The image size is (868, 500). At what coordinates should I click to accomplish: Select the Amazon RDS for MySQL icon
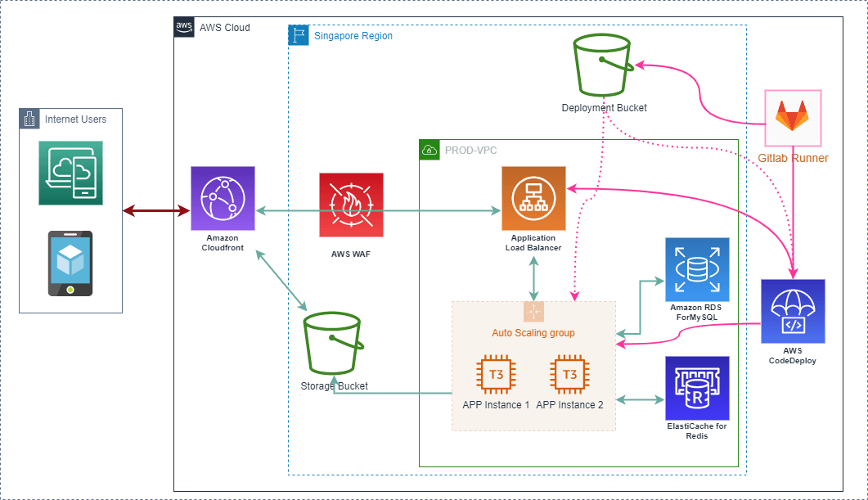pos(697,270)
